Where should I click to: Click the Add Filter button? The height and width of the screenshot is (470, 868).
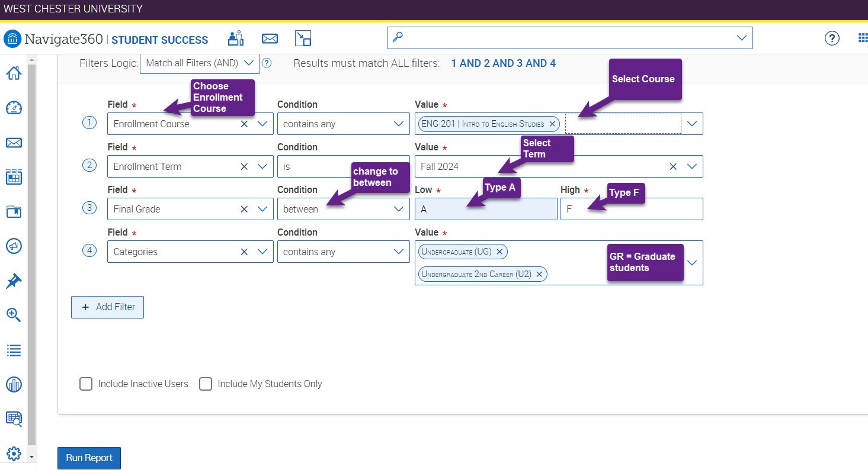click(x=107, y=307)
